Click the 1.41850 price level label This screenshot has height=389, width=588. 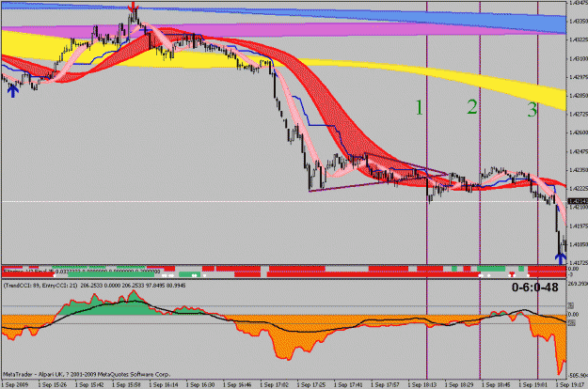pos(579,244)
